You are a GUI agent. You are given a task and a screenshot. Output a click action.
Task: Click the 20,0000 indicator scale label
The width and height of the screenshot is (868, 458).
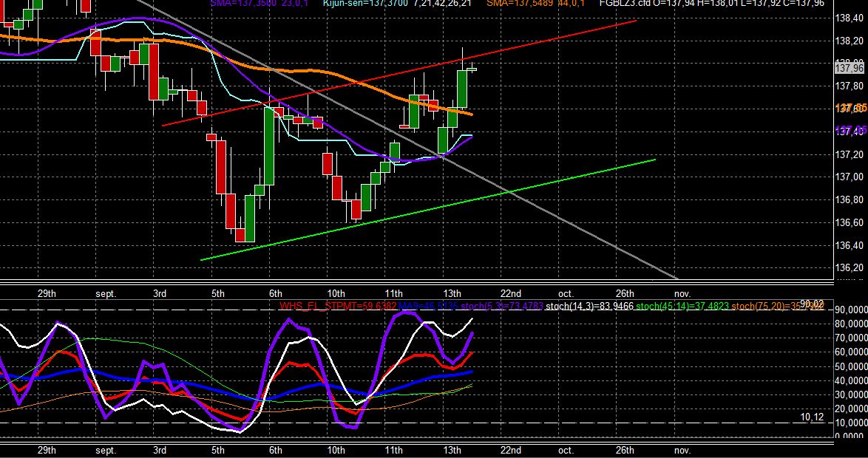pyautogui.click(x=851, y=409)
